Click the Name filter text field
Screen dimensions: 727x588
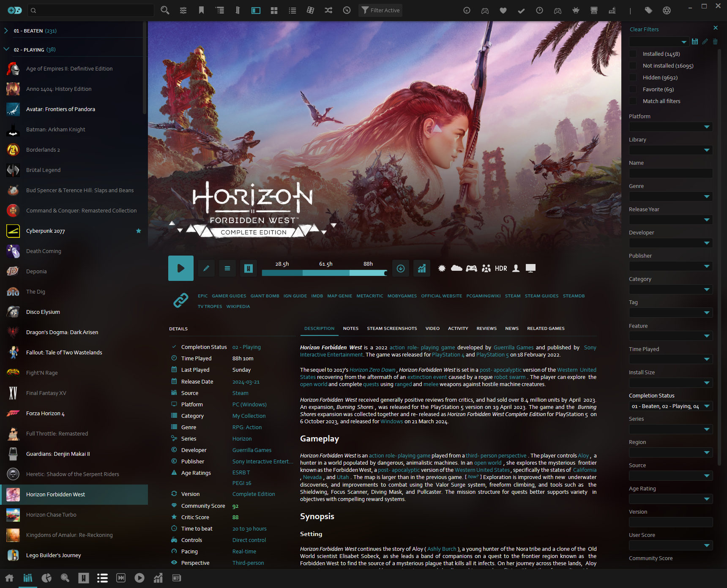pyautogui.click(x=671, y=173)
